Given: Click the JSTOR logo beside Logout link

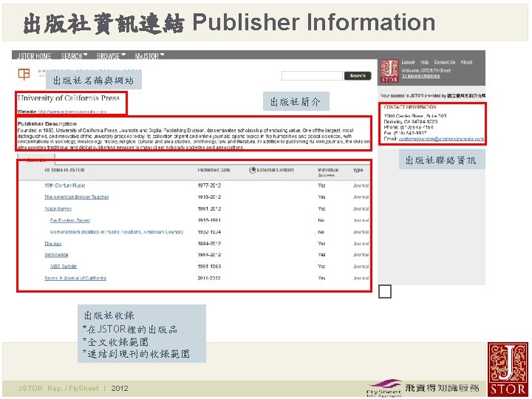Looking at the screenshot, I should (389, 71).
